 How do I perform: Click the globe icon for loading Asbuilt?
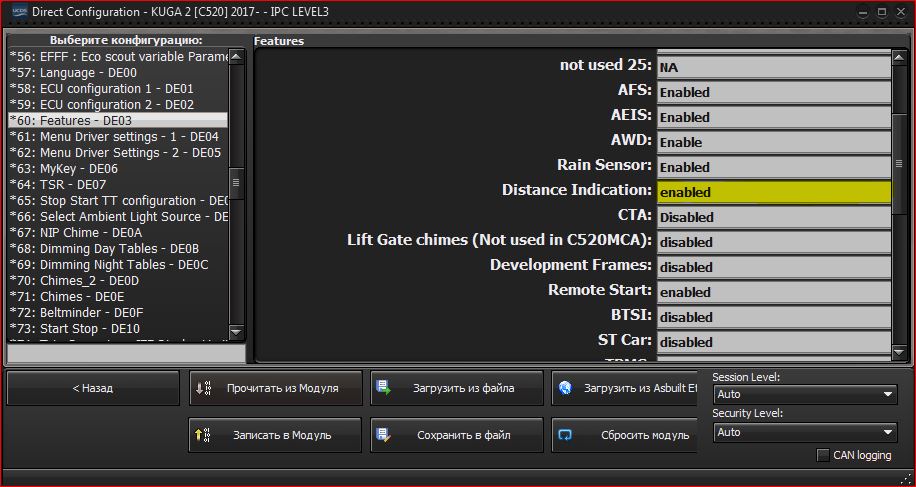[x=565, y=388]
